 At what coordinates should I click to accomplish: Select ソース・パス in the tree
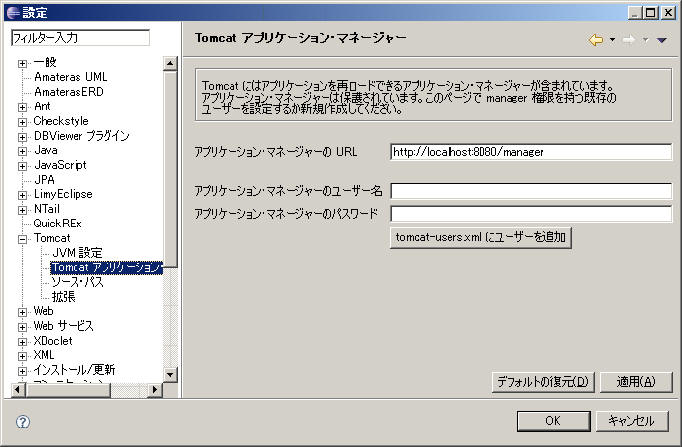coord(77,282)
